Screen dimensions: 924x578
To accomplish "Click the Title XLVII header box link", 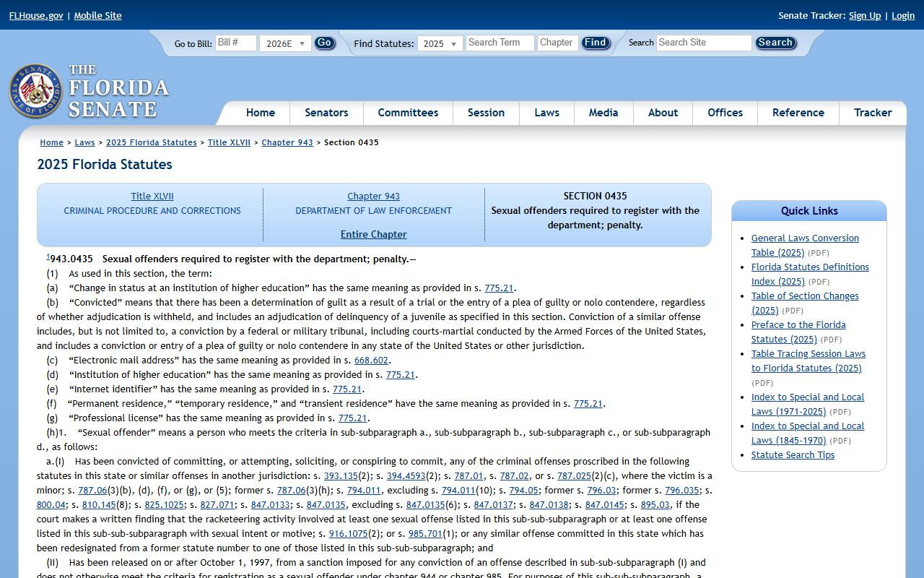I will [152, 197].
